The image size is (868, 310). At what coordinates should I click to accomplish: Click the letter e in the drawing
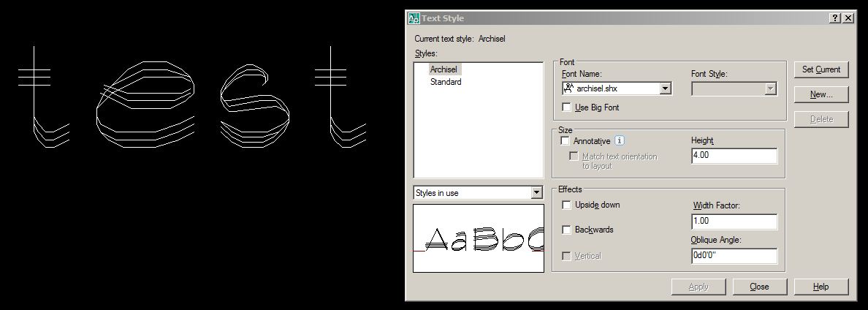pyautogui.click(x=145, y=104)
